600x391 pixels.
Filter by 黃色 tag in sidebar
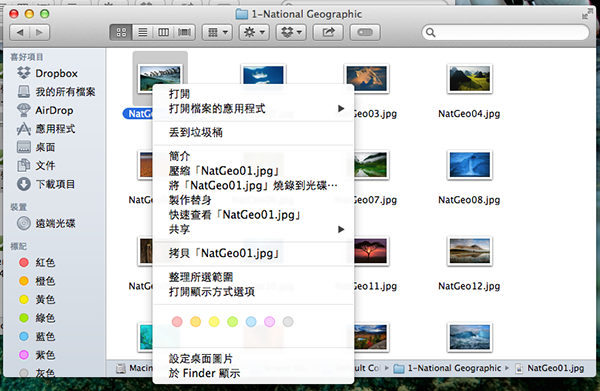coord(37,299)
